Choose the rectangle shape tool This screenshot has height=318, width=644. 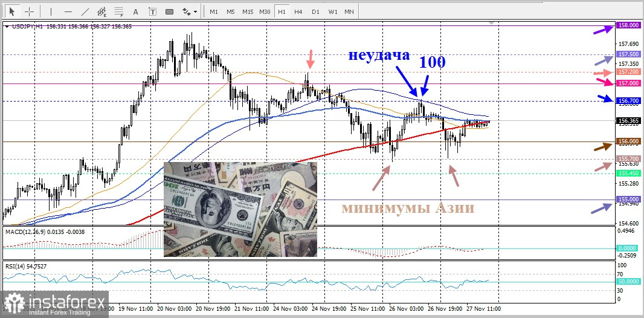[x=169, y=11]
